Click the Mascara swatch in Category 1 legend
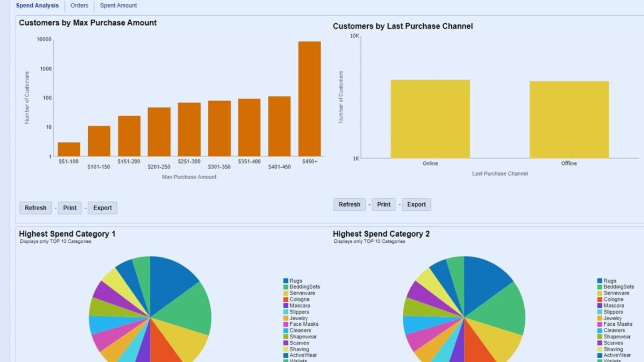Screen dimensions: 644x362 pos(288,305)
